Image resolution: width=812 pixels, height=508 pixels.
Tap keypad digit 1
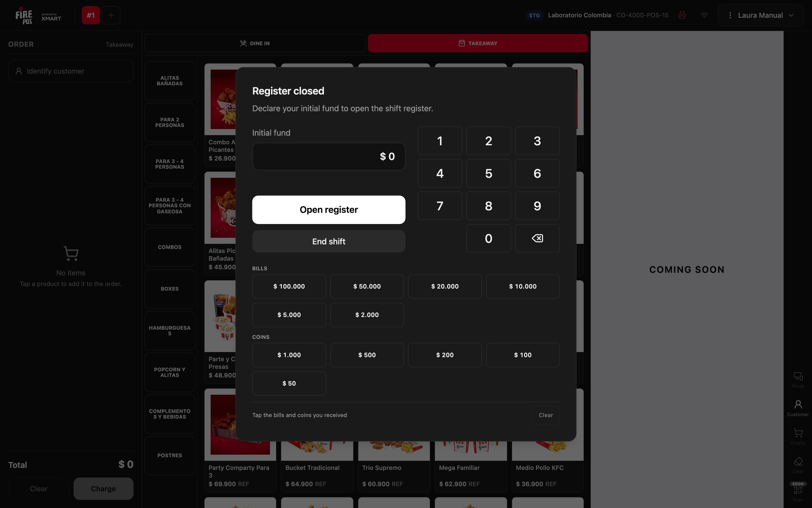coord(440,141)
